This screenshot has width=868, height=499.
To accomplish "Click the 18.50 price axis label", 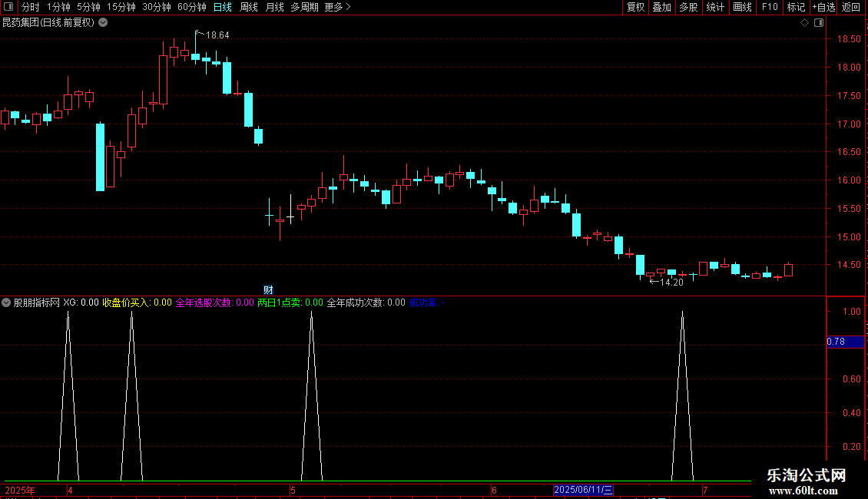I will 849,39.
